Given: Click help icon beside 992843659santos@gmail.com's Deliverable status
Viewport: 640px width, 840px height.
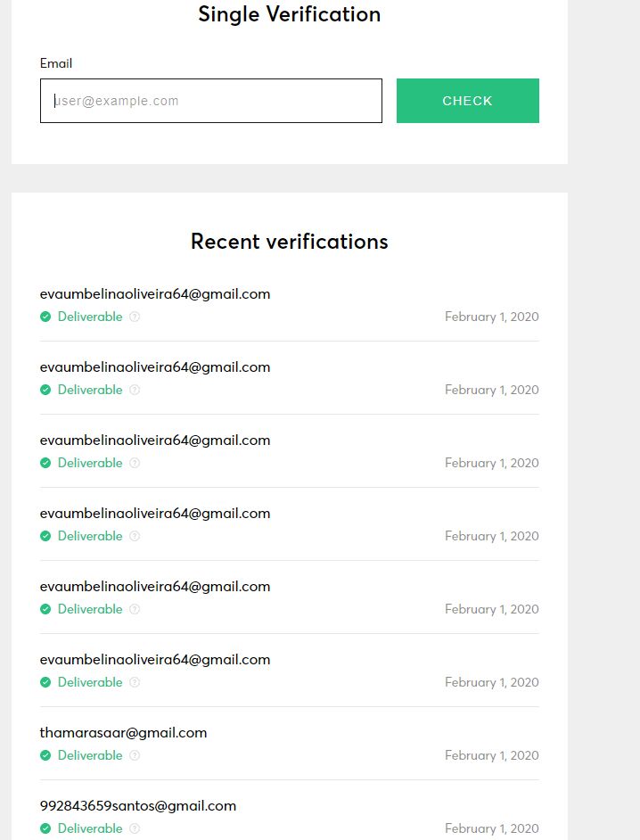Looking at the screenshot, I should click(135, 828).
